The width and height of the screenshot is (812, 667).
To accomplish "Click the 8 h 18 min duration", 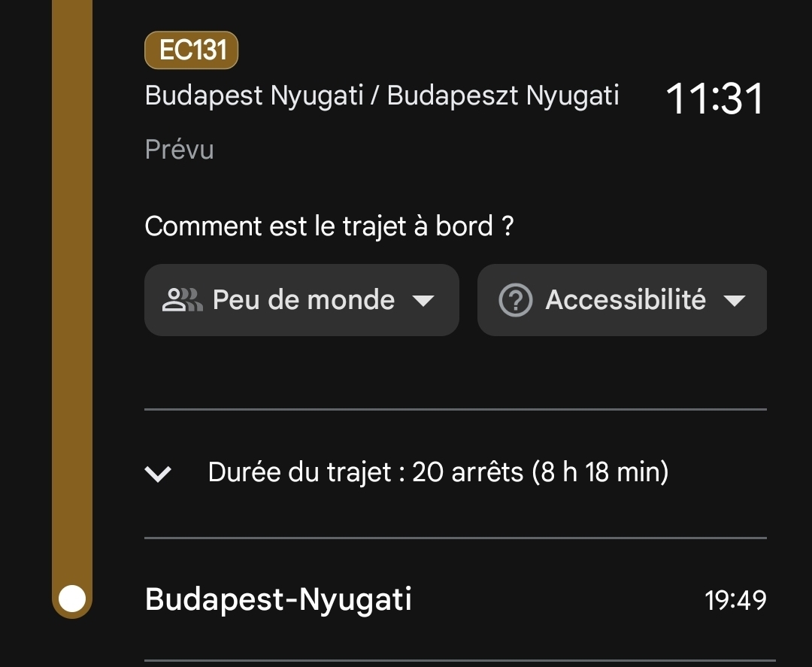I will pyautogui.click(x=600, y=473).
